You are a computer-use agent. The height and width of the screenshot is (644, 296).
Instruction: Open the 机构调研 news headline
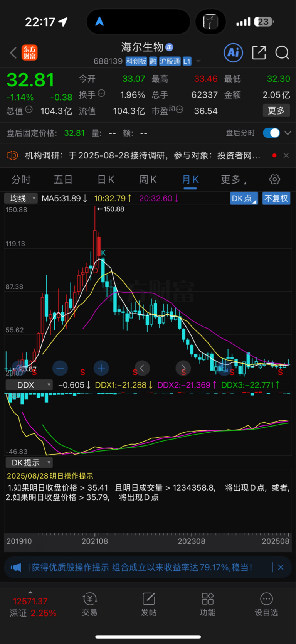(x=143, y=155)
